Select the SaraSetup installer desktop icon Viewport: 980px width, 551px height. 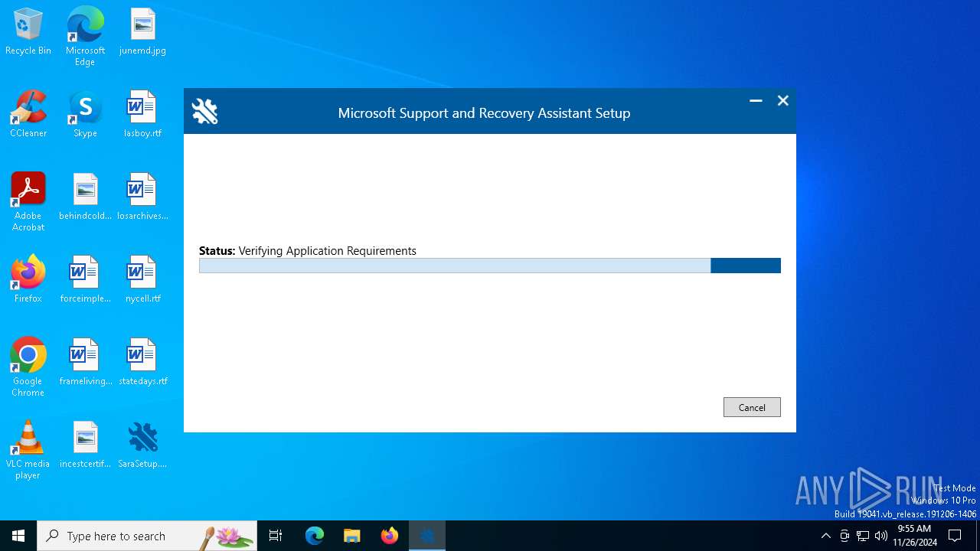point(142,445)
